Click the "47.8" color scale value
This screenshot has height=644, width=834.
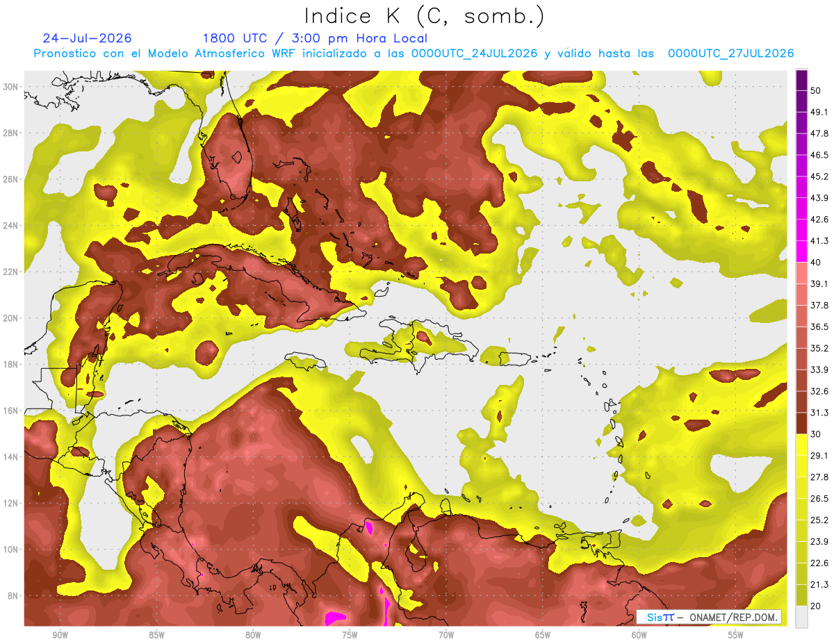click(820, 134)
